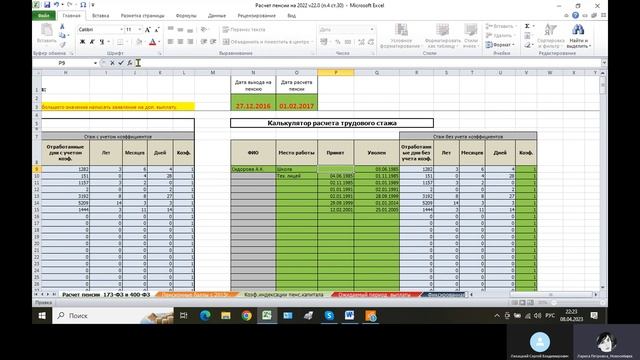Switch to the Review (Рецензирование) tab
The image size is (640, 360).
tap(256, 16)
